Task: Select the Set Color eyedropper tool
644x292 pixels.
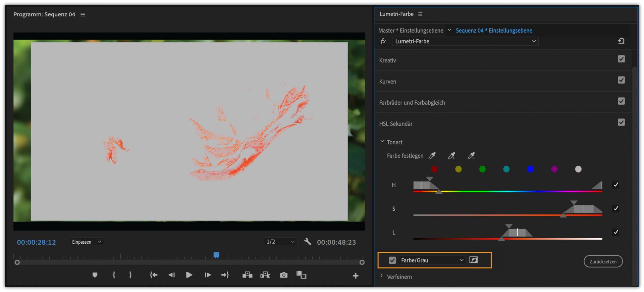Action: [432, 156]
